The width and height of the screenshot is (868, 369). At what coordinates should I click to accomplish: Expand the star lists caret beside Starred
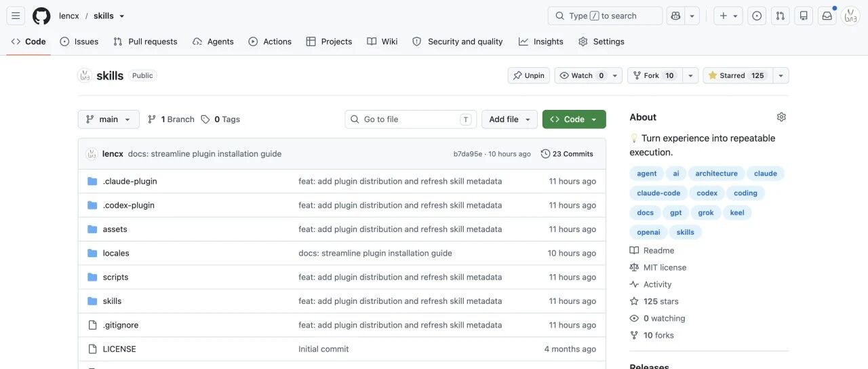781,75
